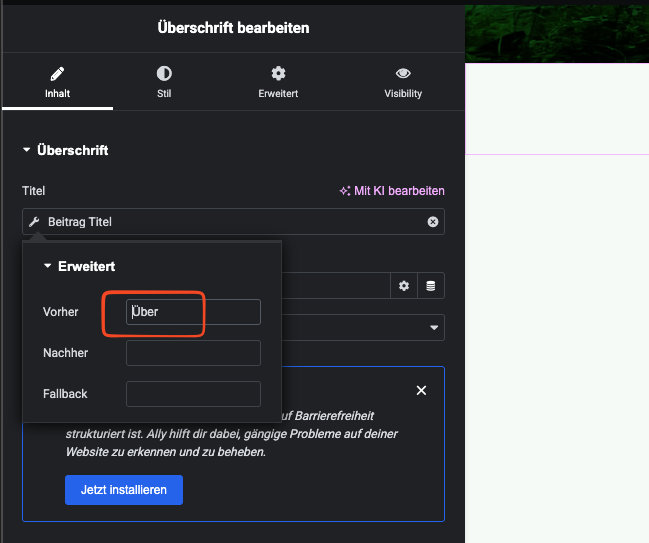
Task: Click into the Nachher text field
Action: click(193, 353)
